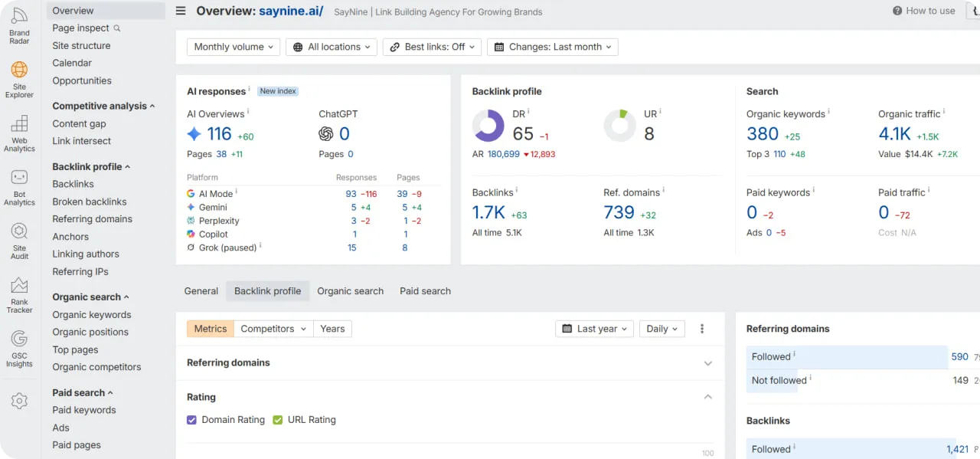This screenshot has height=459, width=980.
Task: Open Overview in the sidebar
Action: coord(106,11)
